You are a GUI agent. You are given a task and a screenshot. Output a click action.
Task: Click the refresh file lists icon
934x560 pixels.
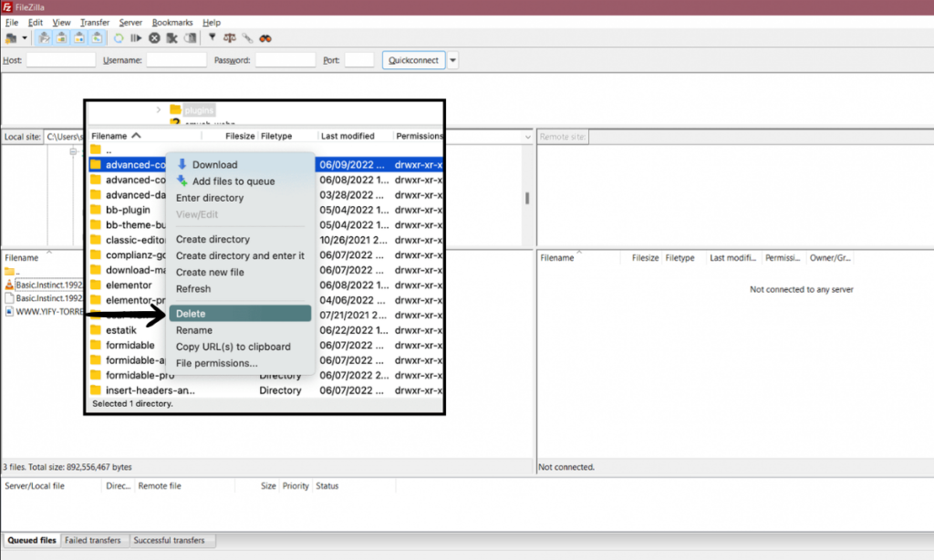[119, 38]
